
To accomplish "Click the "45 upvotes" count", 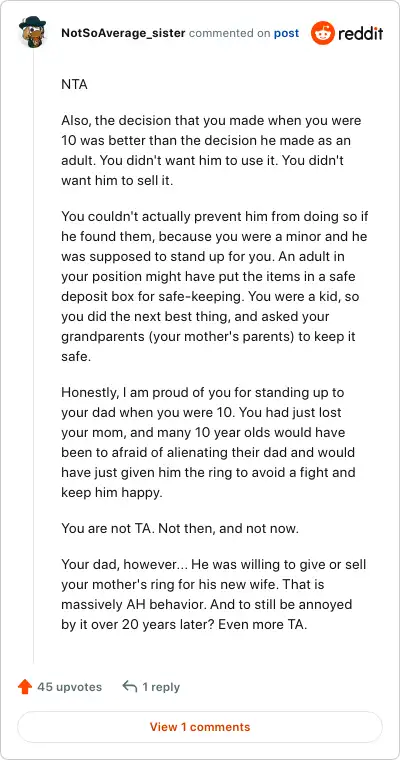I will pyautogui.click(x=69, y=687).
